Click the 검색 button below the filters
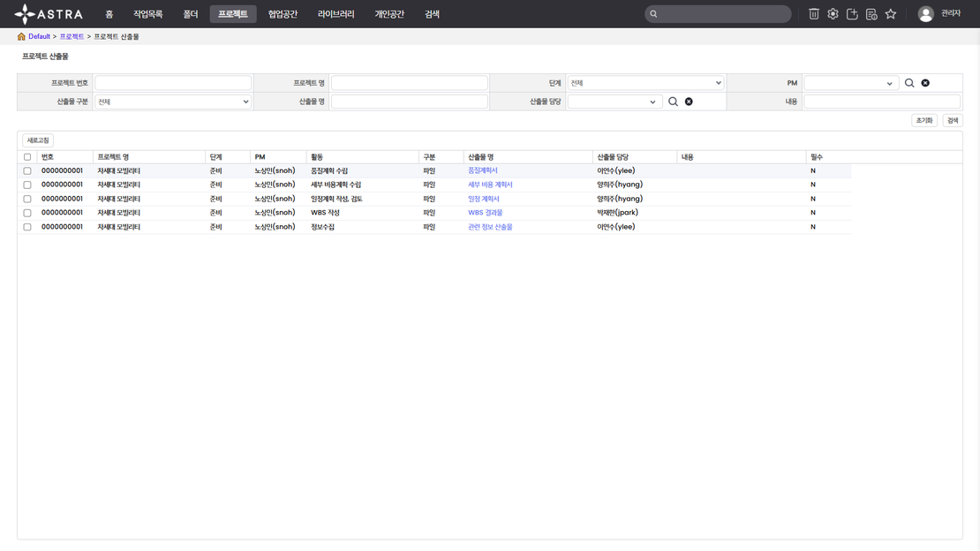This screenshot has height=551, width=980. click(x=953, y=121)
